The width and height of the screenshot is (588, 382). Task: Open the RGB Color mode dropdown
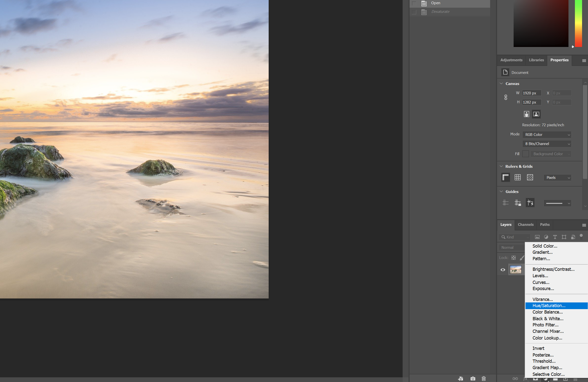(547, 135)
